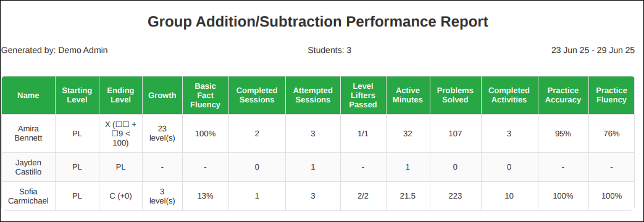Viewport: 644px width, 222px height.
Task: Click the report title heading
Action: tap(318, 22)
